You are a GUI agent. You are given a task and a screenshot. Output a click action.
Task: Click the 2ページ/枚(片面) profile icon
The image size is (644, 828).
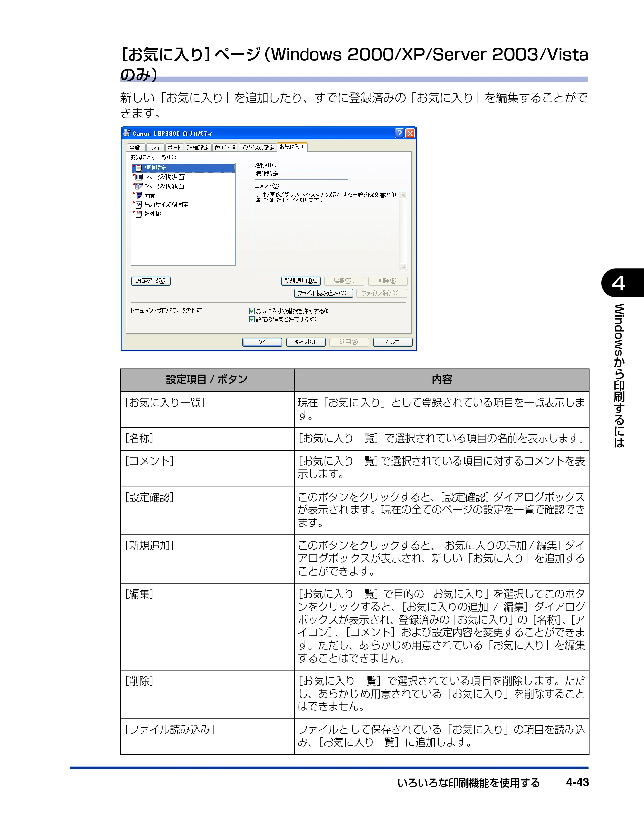(138, 177)
